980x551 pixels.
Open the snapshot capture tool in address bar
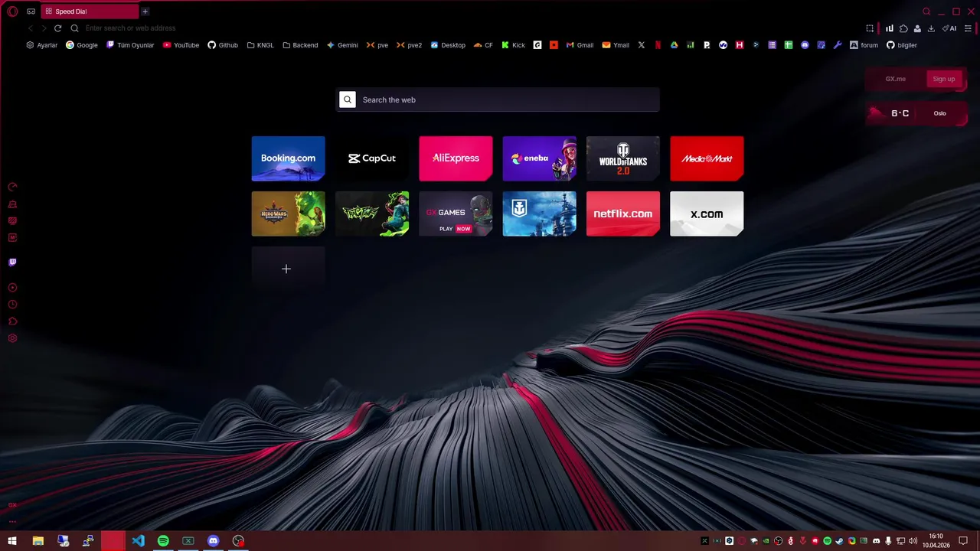point(870,28)
